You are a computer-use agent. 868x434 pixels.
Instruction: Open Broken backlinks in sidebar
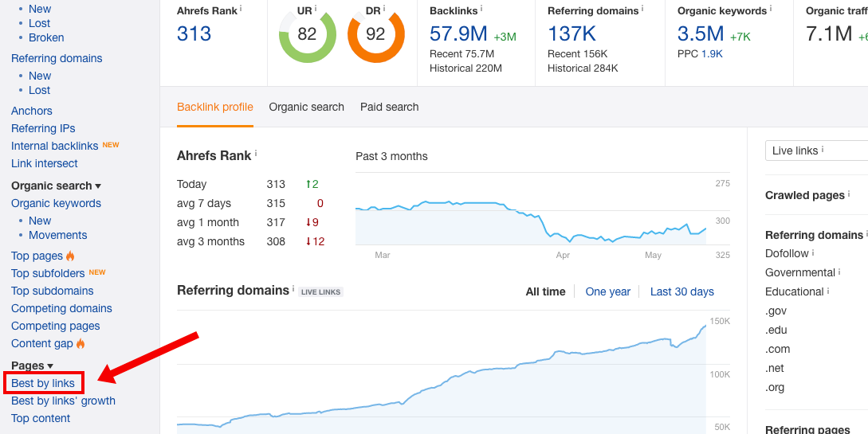click(46, 37)
